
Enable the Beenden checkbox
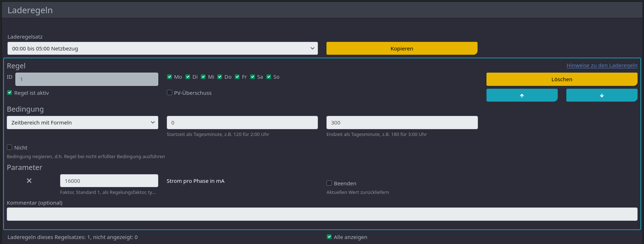point(329,183)
